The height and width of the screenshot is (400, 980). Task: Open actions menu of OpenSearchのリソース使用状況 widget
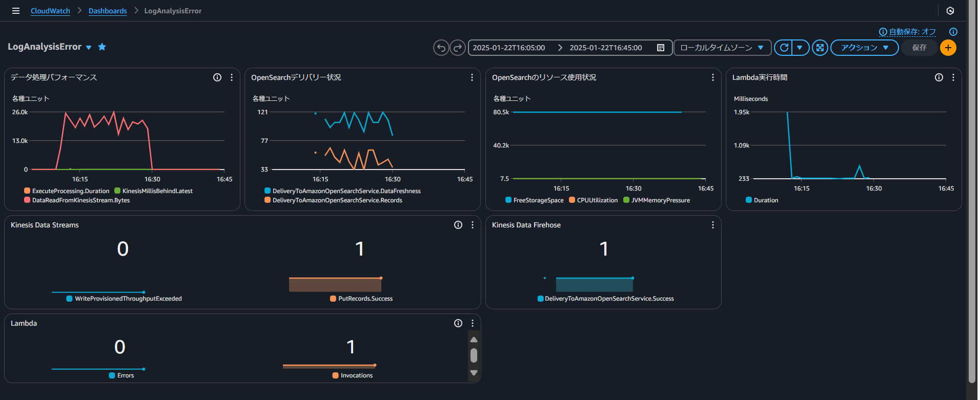[x=713, y=77]
